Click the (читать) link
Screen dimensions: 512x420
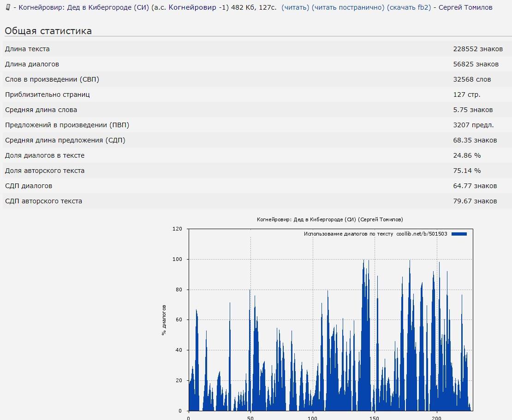[x=295, y=7]
